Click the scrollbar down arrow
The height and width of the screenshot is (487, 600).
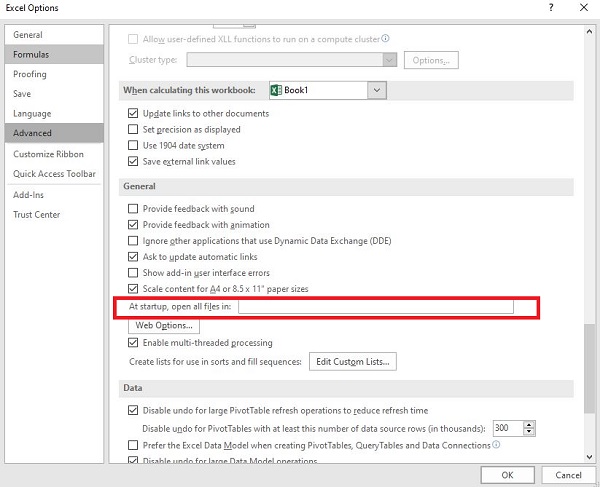589,456
